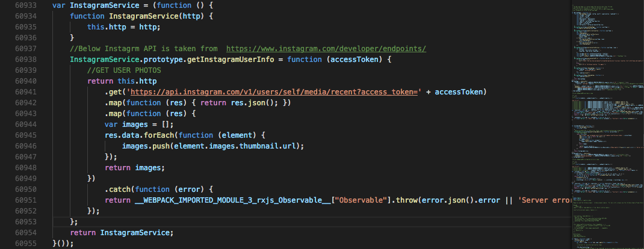Viewport: 644px width, 249px height.
Task: Click line number 60940 in the gutter
Action: [x=26, y=81]
